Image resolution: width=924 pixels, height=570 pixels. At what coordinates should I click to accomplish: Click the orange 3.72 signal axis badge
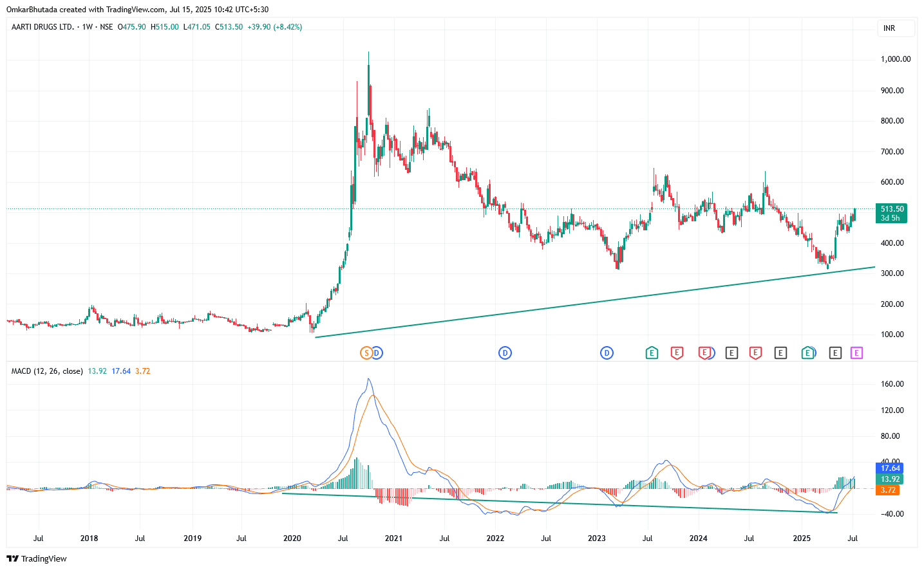(x=888, y=490)
